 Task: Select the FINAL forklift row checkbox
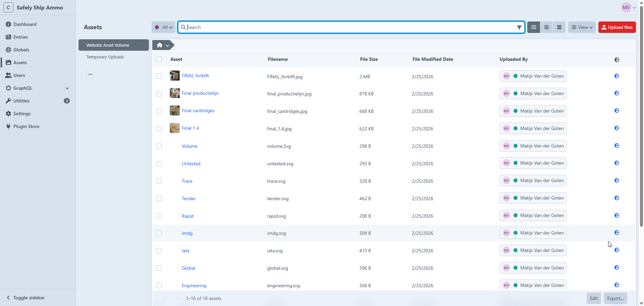159,76
